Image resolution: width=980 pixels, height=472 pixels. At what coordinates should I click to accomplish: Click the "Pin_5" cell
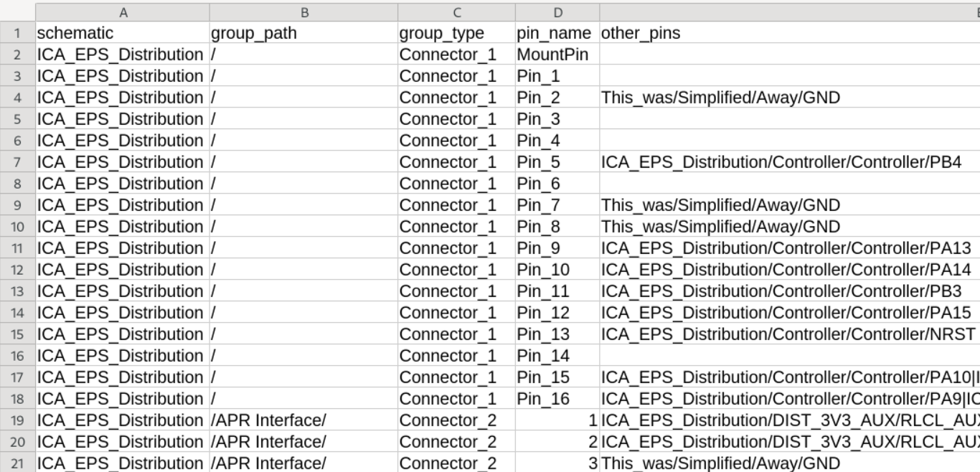557,162
